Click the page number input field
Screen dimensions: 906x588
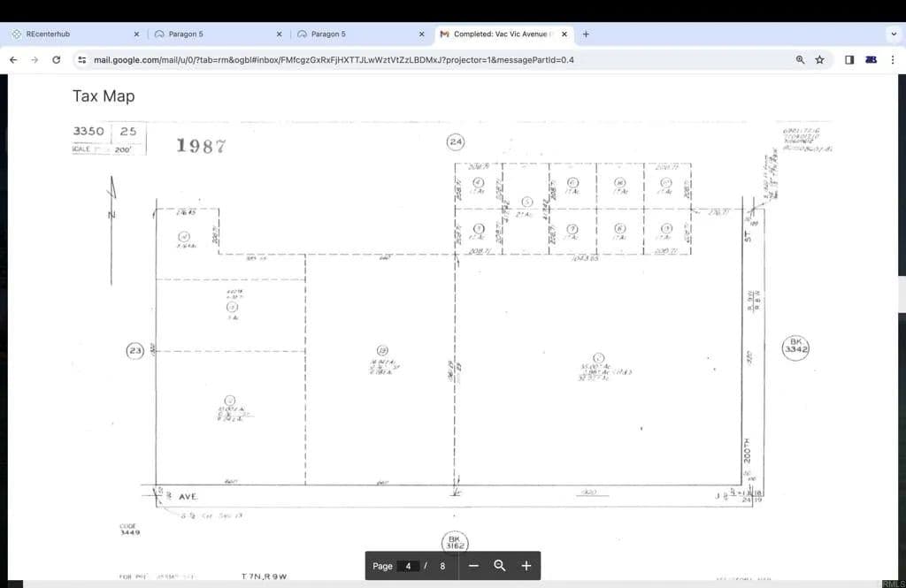tap(408, 566)
